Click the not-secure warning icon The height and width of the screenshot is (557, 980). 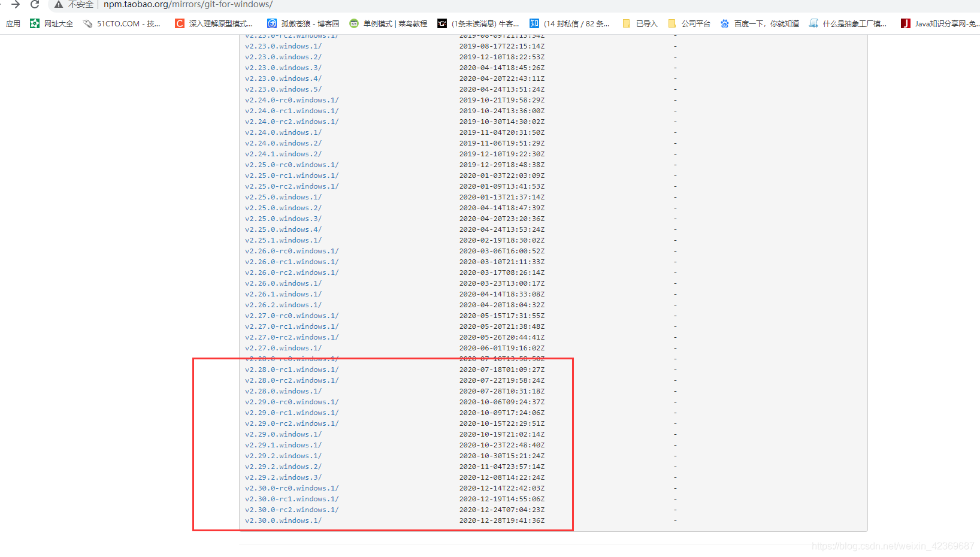pos(59,4)
